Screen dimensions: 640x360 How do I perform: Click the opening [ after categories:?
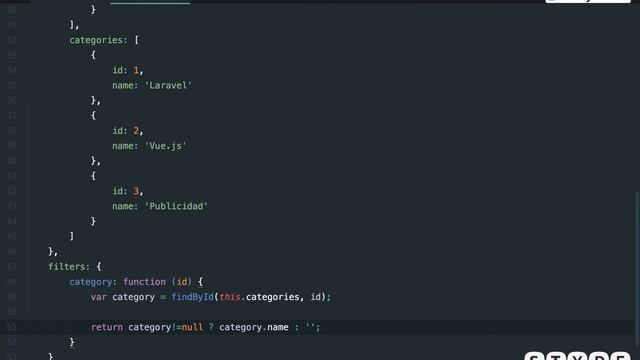136,40
